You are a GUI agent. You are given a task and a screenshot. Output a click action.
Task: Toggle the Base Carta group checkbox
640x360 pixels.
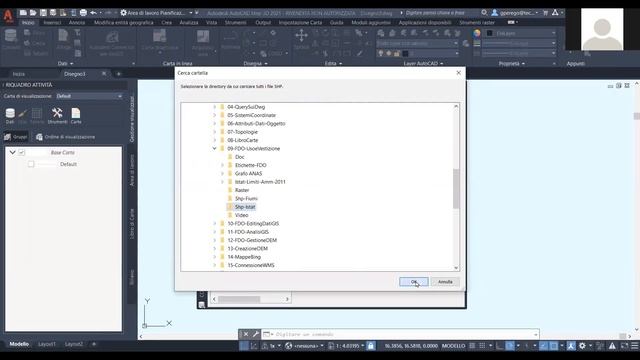[22, 152]
